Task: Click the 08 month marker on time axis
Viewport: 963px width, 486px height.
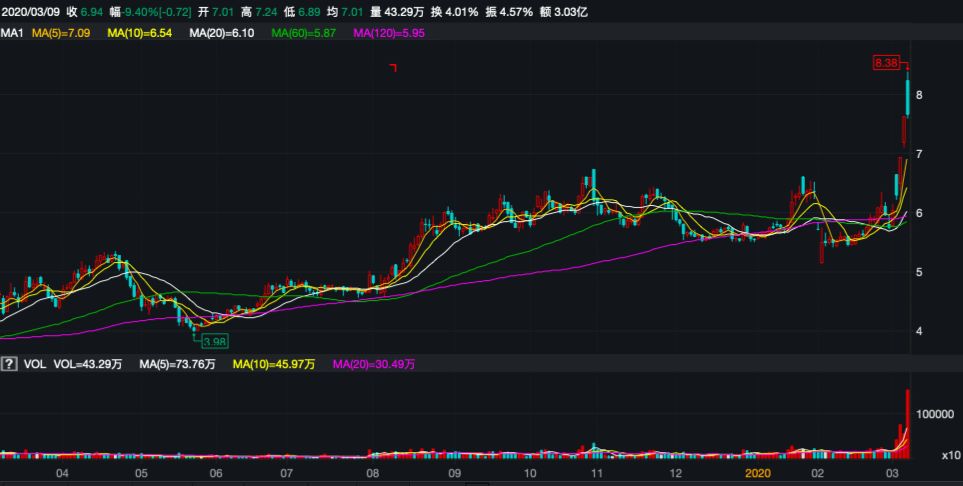Action: click(372, 472)
